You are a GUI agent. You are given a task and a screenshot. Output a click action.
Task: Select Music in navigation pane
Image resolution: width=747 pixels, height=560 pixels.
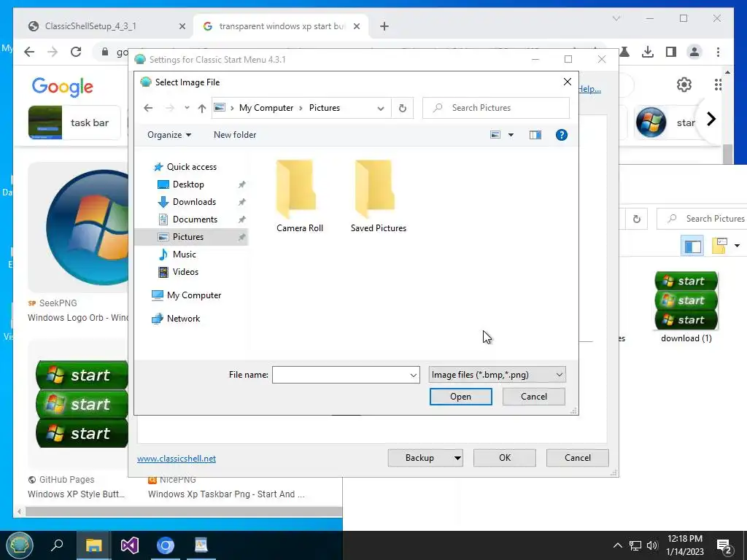184,254
